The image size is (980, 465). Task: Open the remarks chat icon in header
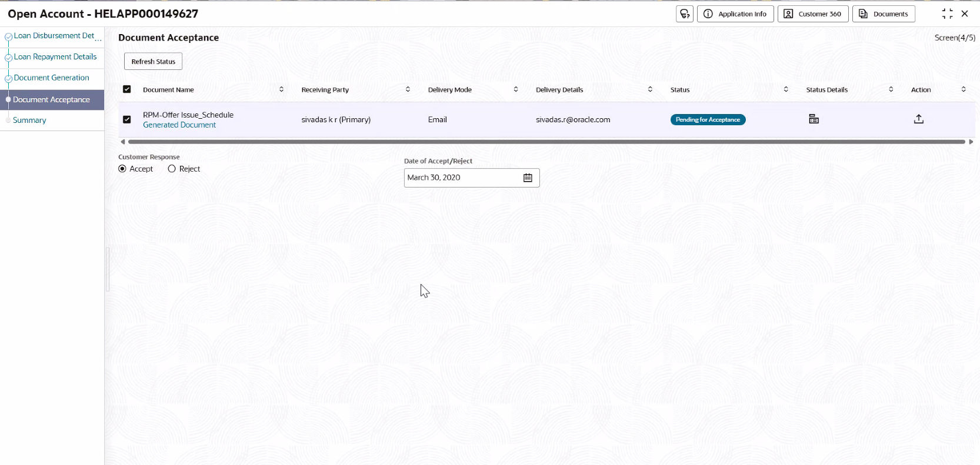pos(685,14)
